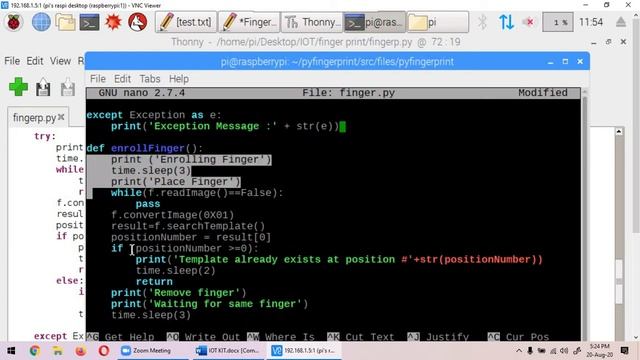Click Thonny's green plus New file icon
640x360 pixels.
(x=18, y=87)
